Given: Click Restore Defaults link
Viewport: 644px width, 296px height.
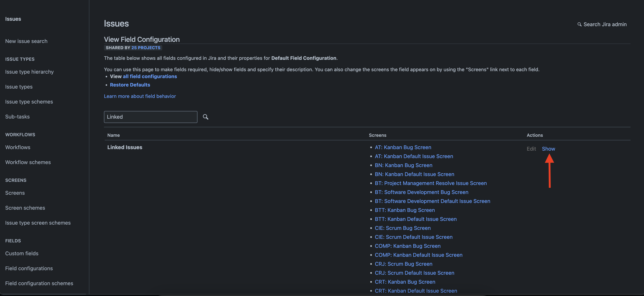Looking at the screenshot, I should click(130, 85).
